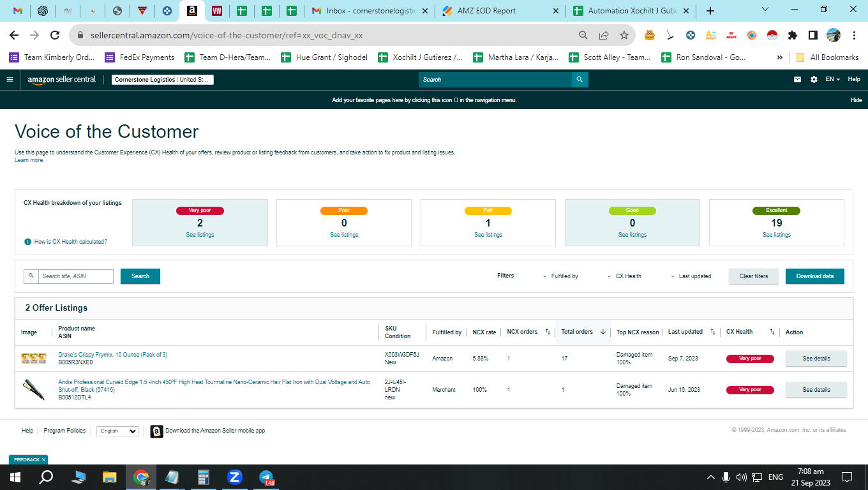Expand the Last updated filter dropdown
The height and width of the screenshot is (490, 868).
pyautogui.click(x=691, y=276)
